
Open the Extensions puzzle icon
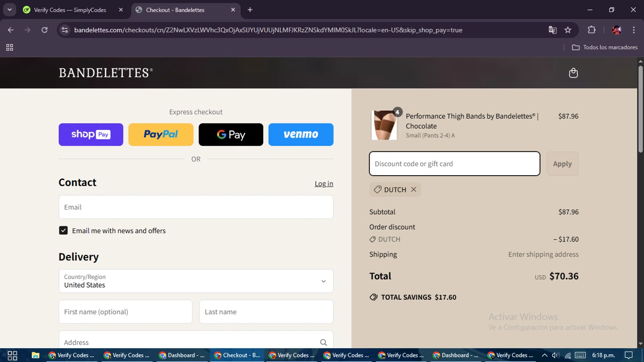tap(592, 30)
